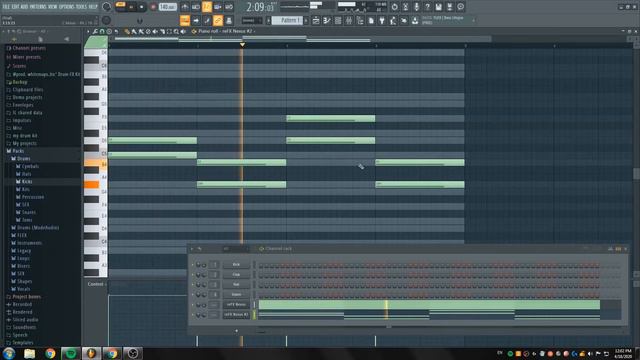Click the question mark help icon
The height and width of the screenshot is (360, 640).
pos(428,7)
